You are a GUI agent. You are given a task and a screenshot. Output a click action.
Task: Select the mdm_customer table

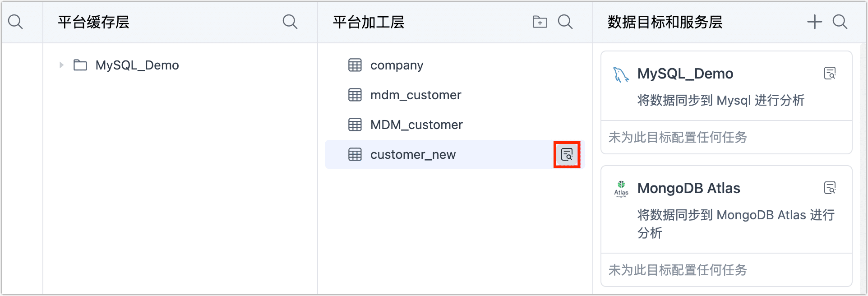pos(416,95)
